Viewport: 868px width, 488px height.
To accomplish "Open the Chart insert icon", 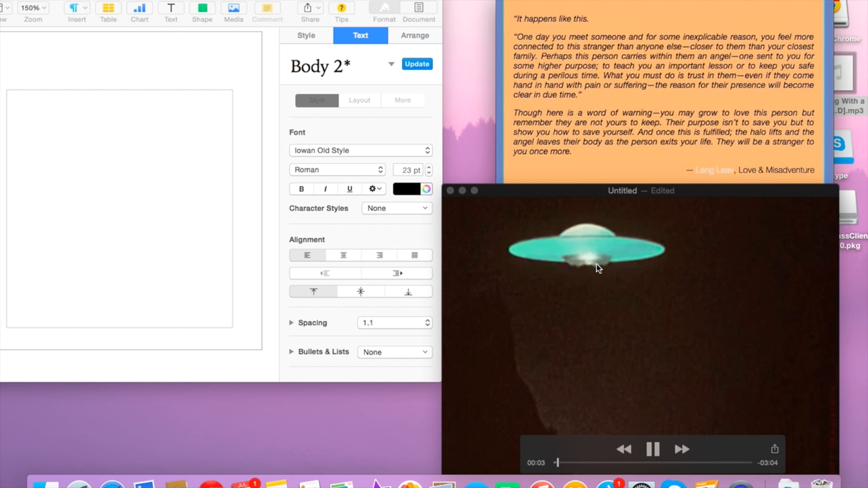I will tap(139, 9).
